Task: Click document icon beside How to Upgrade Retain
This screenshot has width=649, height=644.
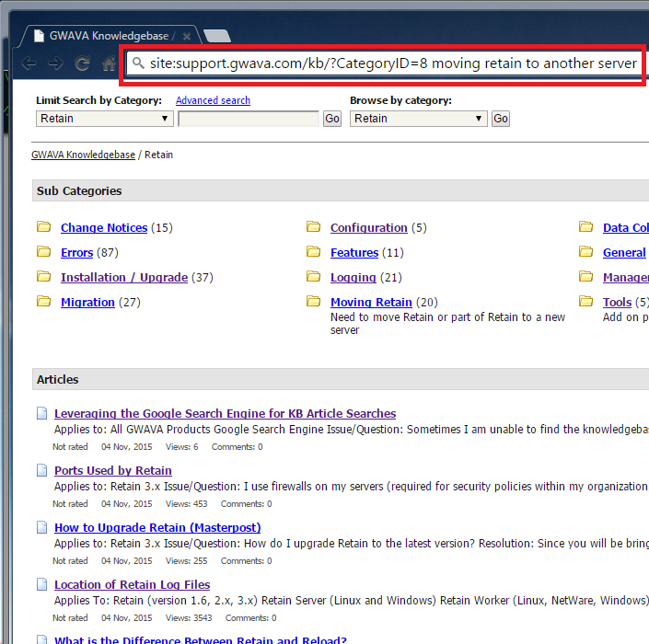Action: [x=41, y=527]
